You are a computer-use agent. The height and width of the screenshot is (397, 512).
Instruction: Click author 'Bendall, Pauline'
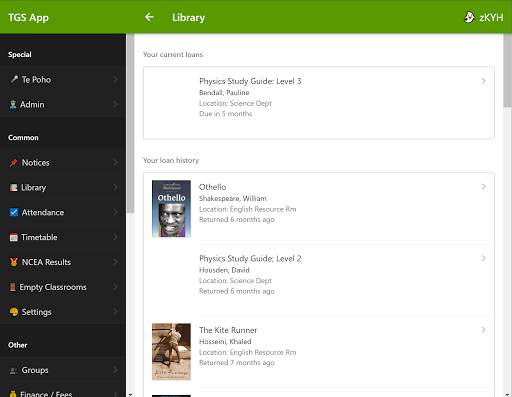[x=224, y=92]
